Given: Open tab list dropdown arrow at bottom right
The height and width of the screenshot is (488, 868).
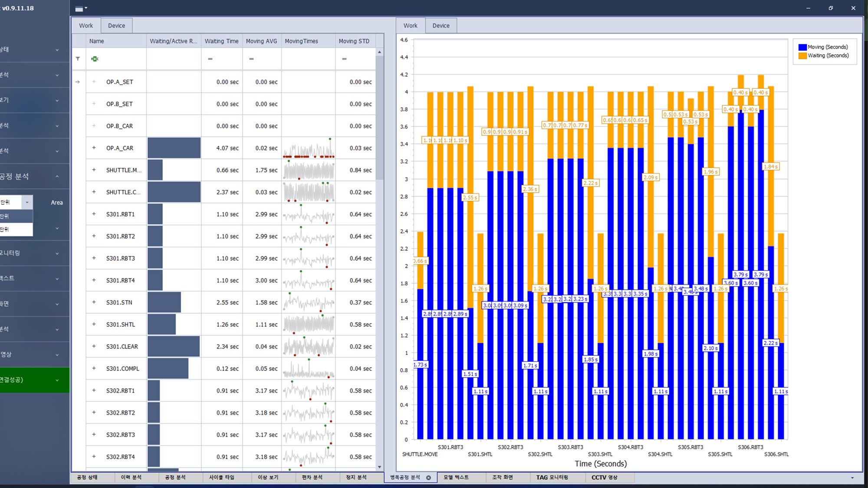Looking at the screenshot, I should click(852, 478).
